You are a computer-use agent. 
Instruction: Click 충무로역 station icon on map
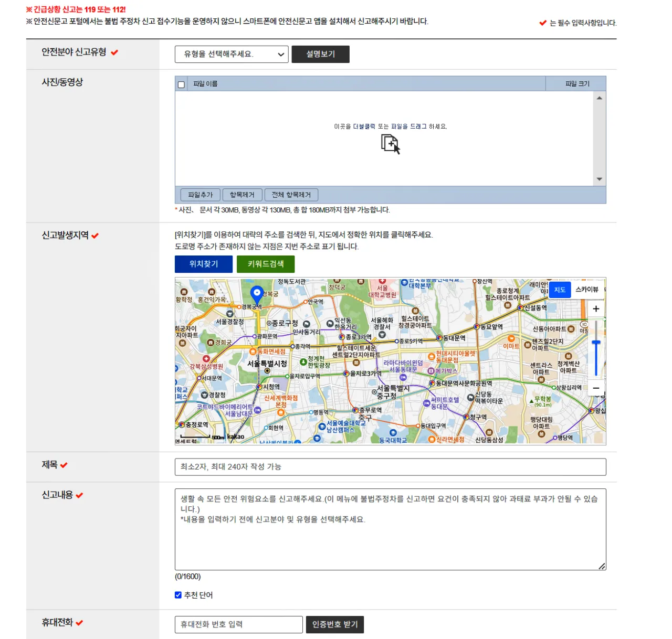(355, 410)
